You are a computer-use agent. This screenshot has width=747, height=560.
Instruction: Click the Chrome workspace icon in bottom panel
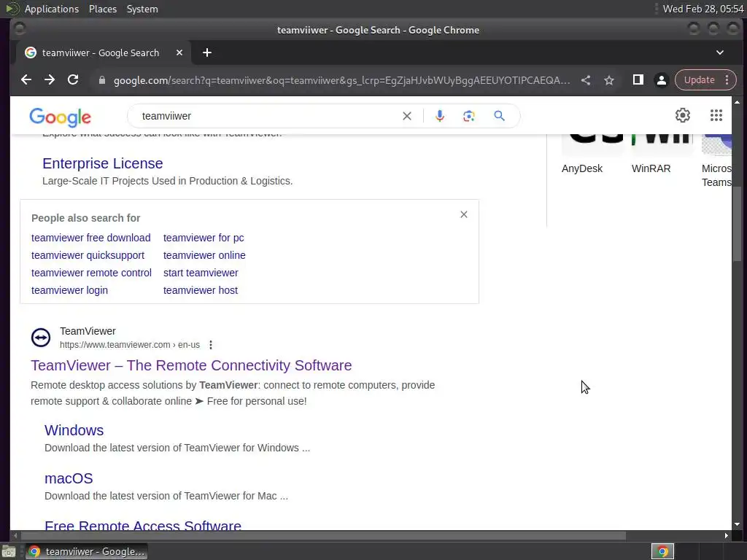tap(662, 551)
